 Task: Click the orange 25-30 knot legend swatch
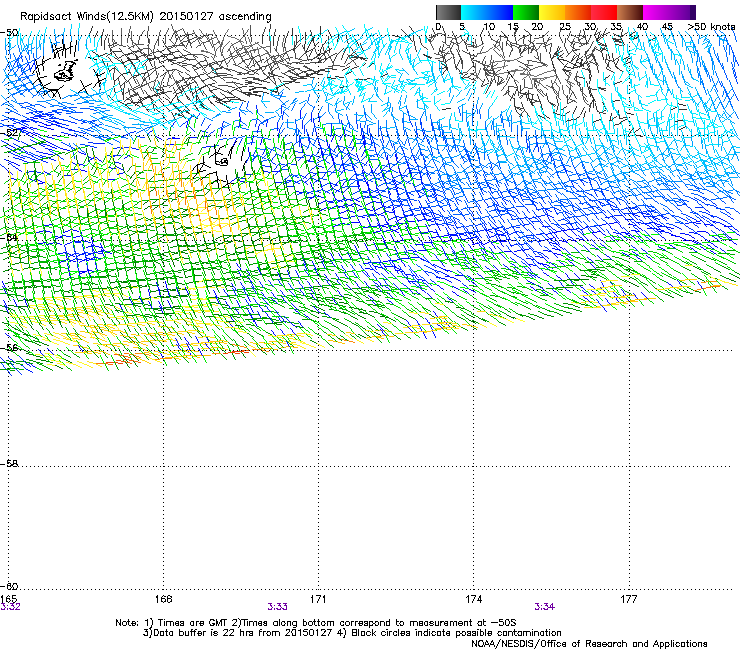tap(578, 12)
